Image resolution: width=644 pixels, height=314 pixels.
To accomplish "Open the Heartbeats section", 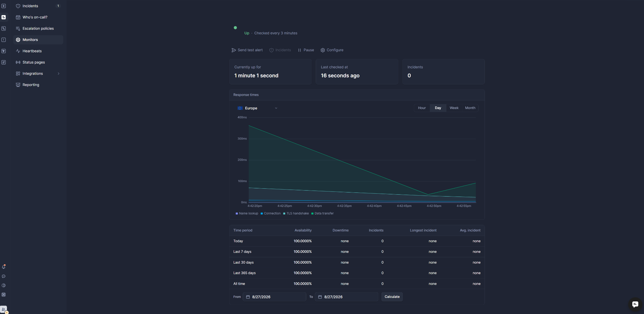I will pos(38,51).
